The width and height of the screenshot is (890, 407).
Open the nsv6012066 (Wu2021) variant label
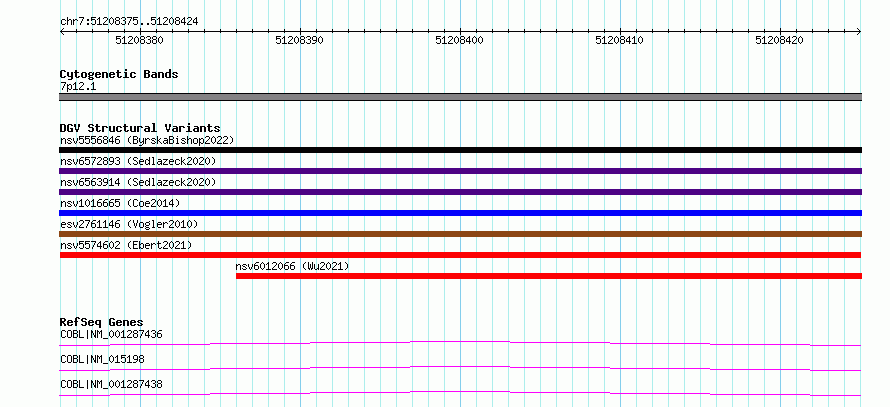click(x=292, y=266)
